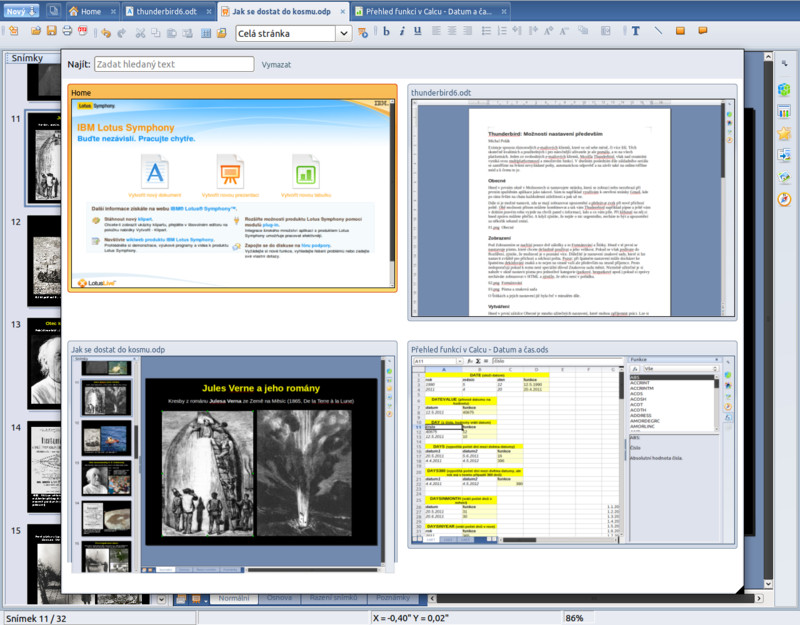
Task: Open the blue cube sidebar panel icon
Action: (x=784, y=89)
